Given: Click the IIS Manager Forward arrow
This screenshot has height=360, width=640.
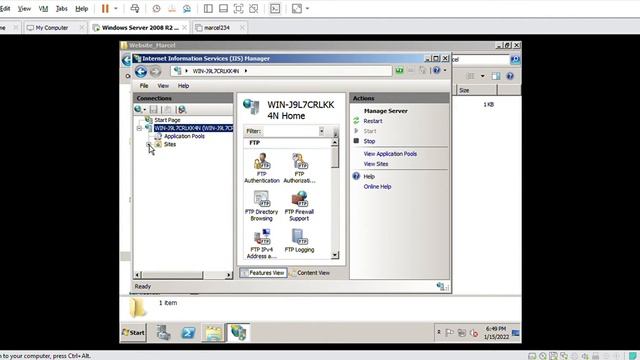Looking at the screenshot, I should tap(156, 71).
